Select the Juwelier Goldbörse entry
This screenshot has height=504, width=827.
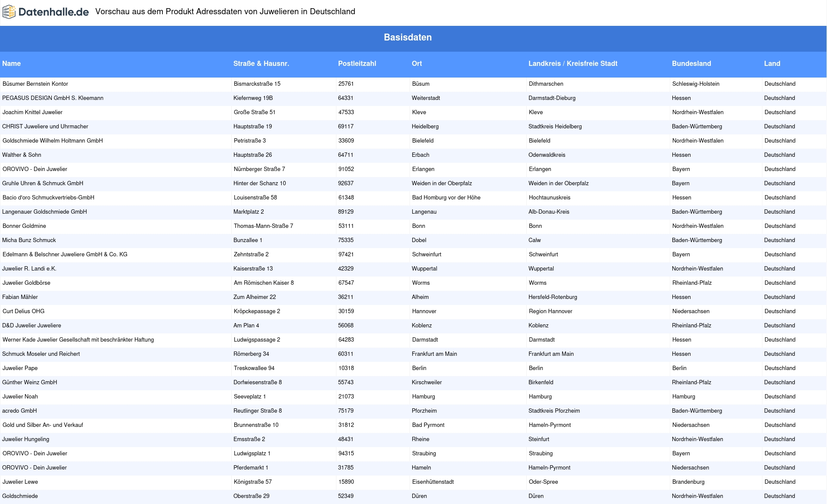coord(27,283)
